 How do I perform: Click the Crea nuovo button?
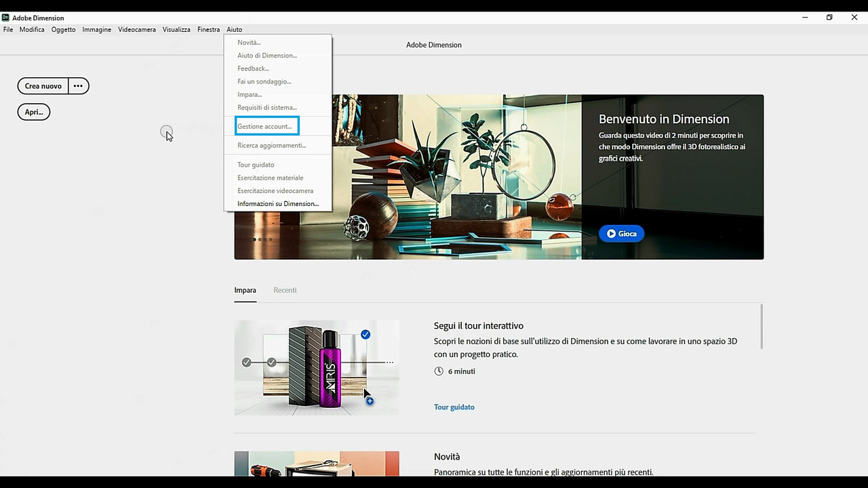click(x=43, y=86)
